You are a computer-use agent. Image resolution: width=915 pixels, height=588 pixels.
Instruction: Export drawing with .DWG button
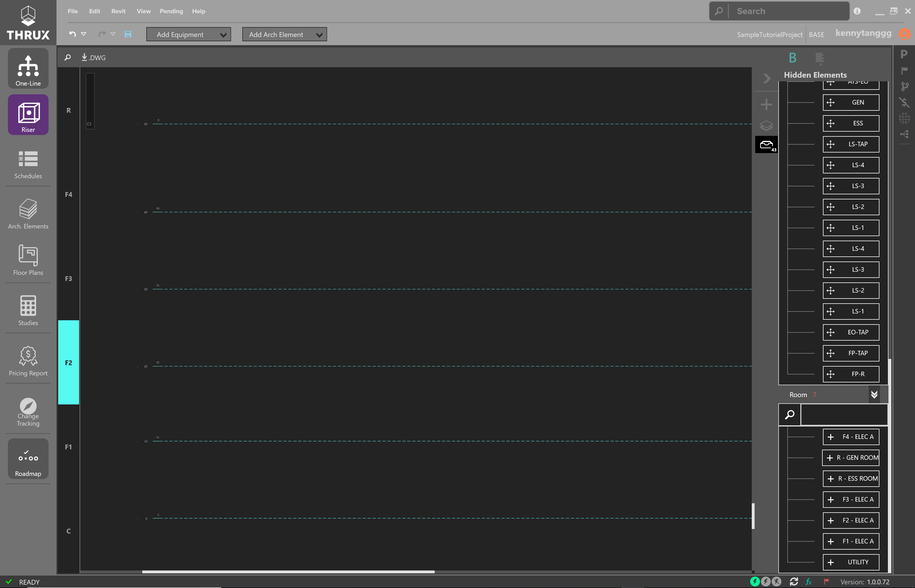(93, 57)
